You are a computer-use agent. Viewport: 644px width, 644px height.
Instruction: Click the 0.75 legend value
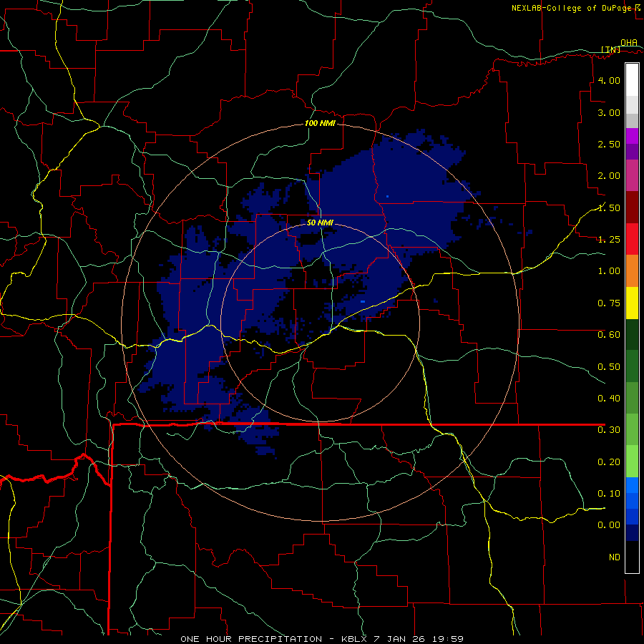(609, 303)
